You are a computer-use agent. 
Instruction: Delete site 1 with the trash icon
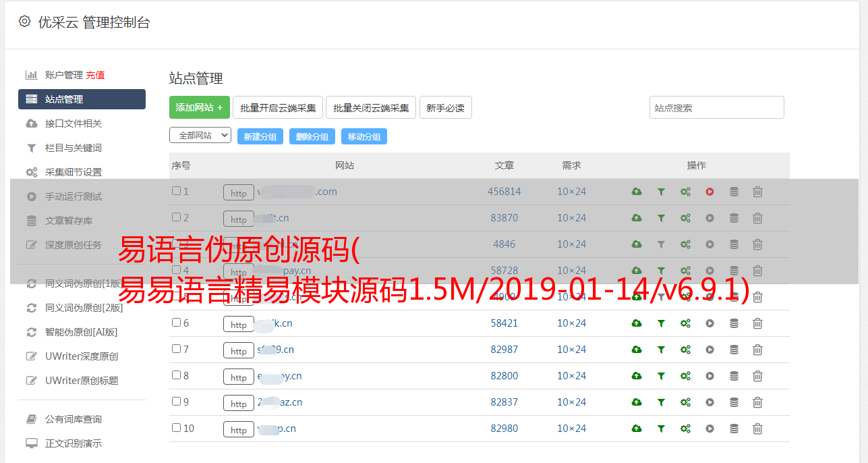(757, 192)
